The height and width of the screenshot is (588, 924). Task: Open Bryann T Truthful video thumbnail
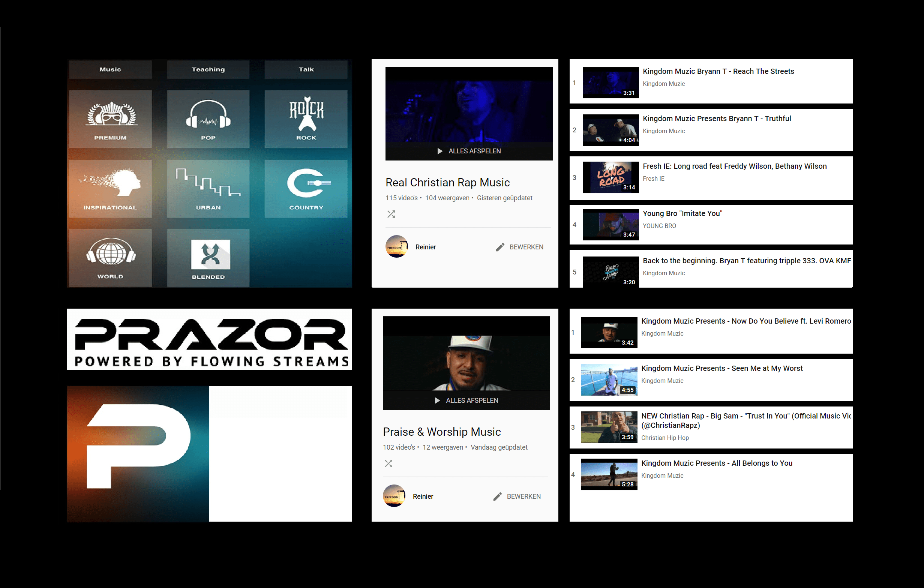coord(610,130)
